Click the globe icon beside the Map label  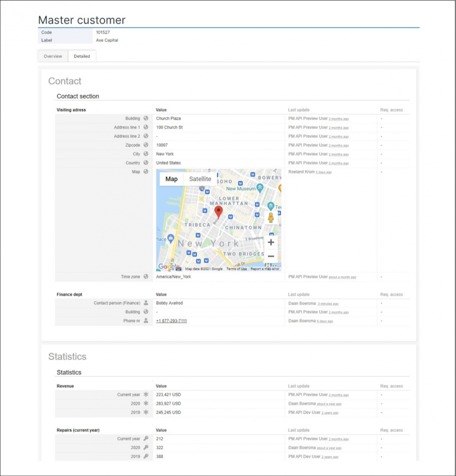146,172
